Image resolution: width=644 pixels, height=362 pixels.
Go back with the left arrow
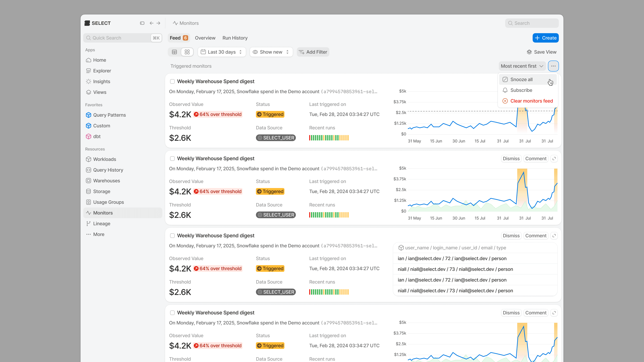click(151, 23)
